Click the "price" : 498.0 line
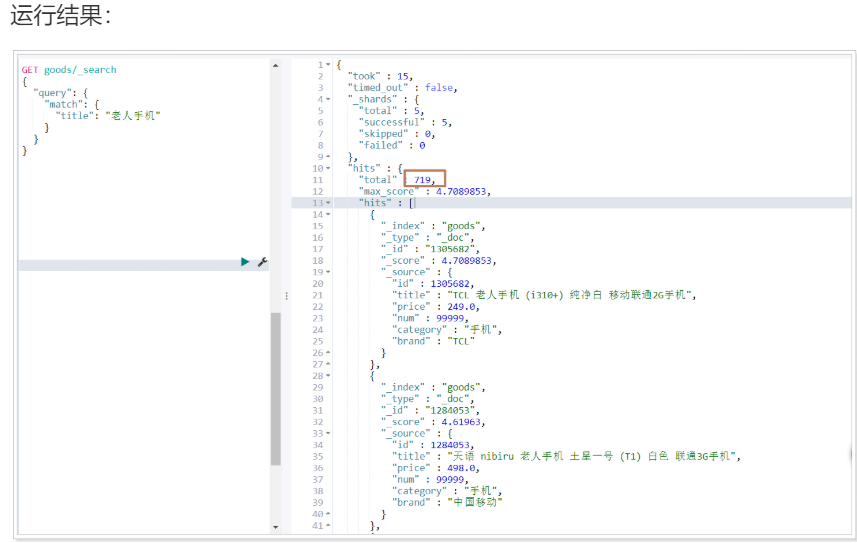The height and width of the screenshot is (543, 857). point(436,468)
